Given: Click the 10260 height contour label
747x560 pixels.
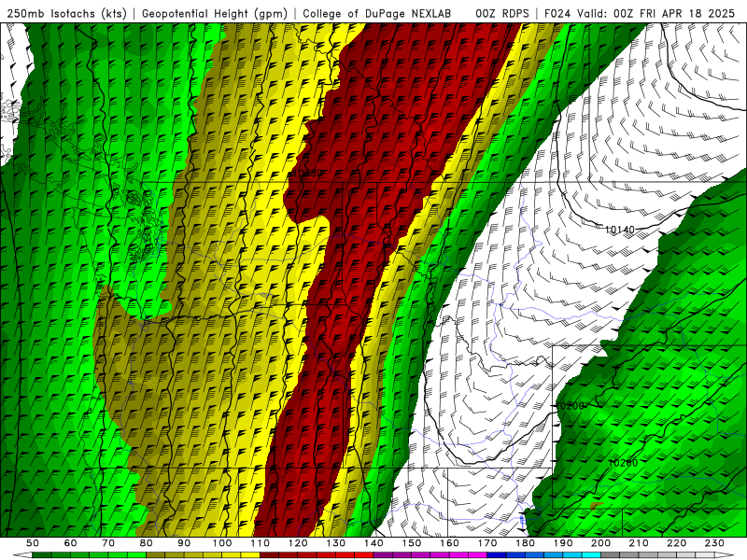Looking at the screenshot, I should coord(623,462).
